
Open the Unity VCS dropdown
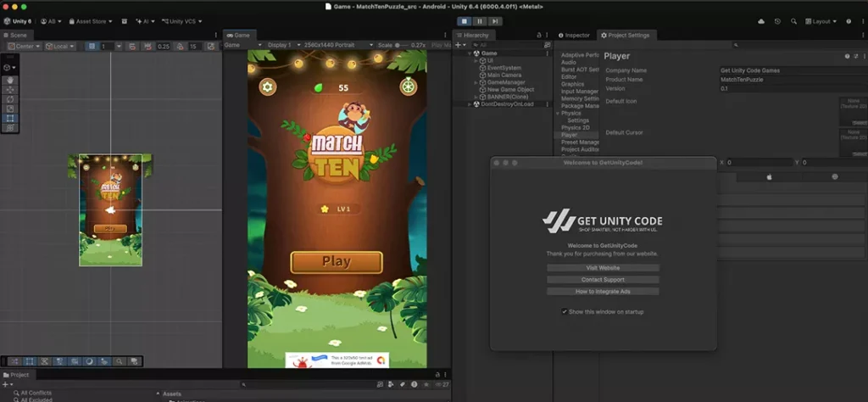point(181,21)
